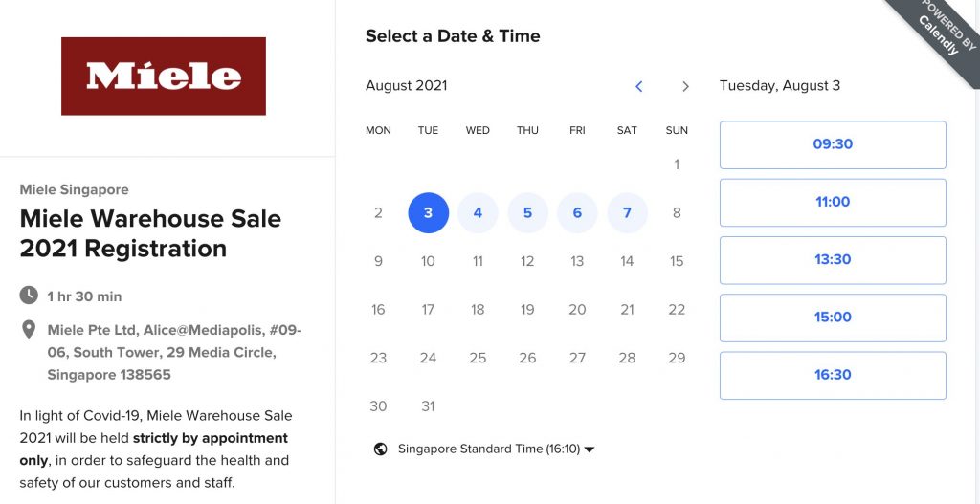Click the Miele logo image

tap(164, 77)
